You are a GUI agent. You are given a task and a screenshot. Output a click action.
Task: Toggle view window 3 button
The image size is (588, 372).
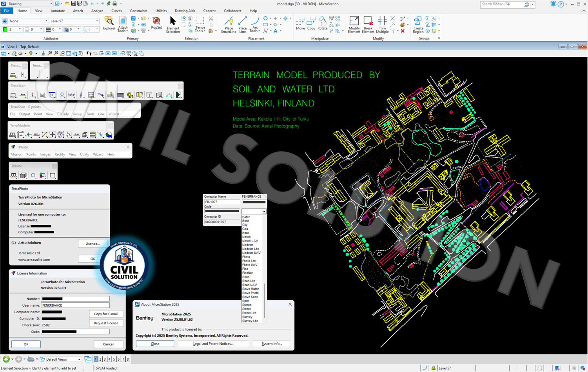(x=105, y=359)
